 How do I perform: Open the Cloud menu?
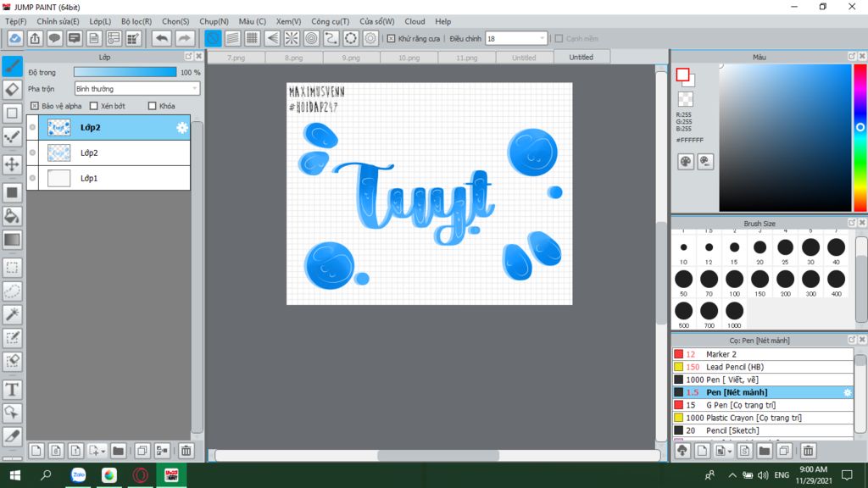415,21
